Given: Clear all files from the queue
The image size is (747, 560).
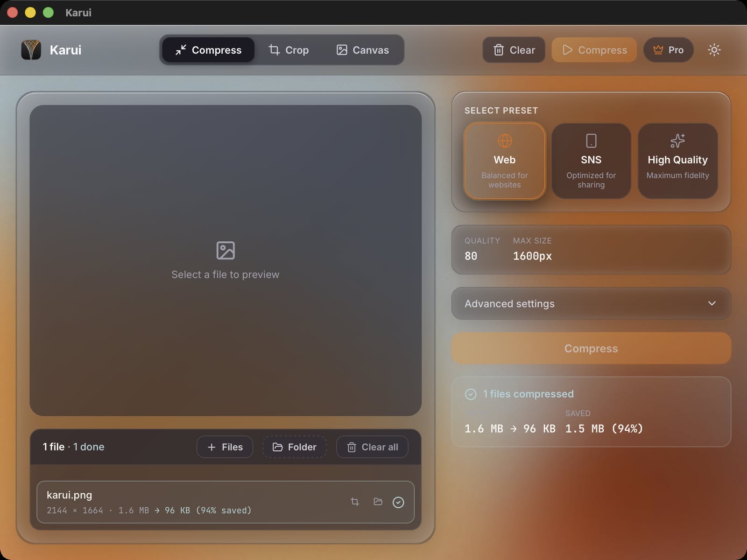Looking at the screenshot, I should point(372,447).
